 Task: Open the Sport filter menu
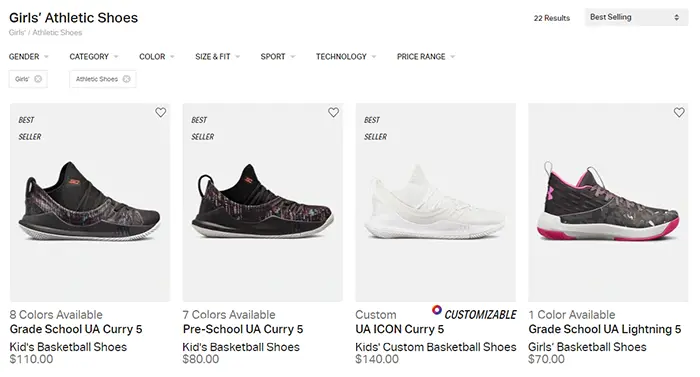pos(278,57)
